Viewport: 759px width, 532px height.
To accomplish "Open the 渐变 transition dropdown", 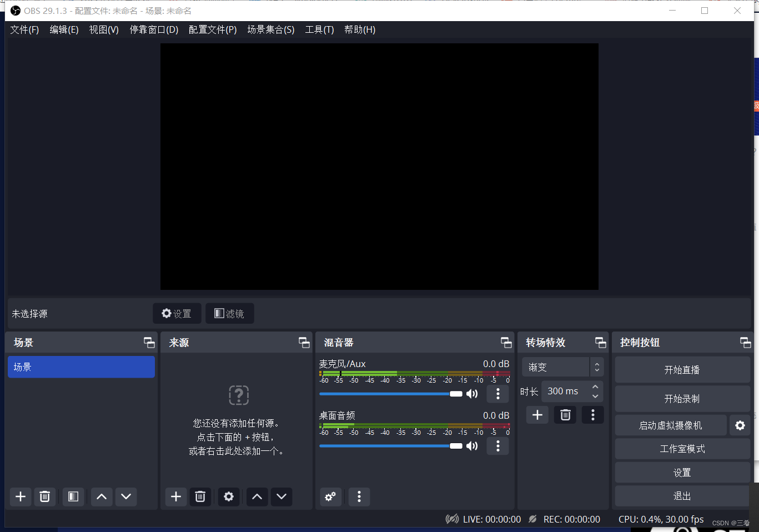I will 562,367.
